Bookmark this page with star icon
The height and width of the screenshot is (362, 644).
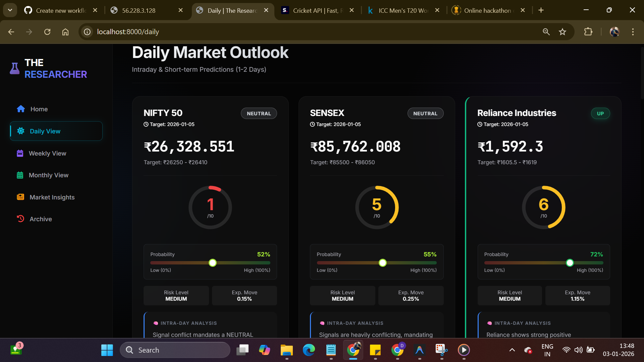coord(562,32)
